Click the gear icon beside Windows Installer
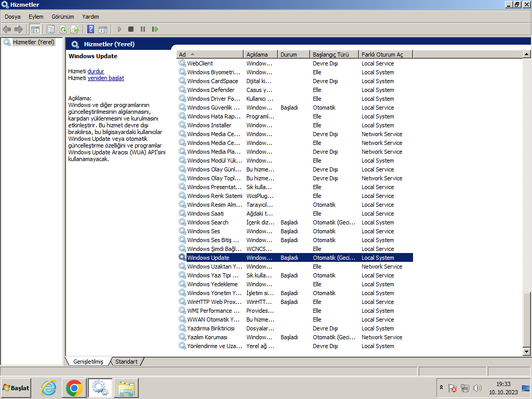Viewport: 532px width, 399px height. (182, 125)
